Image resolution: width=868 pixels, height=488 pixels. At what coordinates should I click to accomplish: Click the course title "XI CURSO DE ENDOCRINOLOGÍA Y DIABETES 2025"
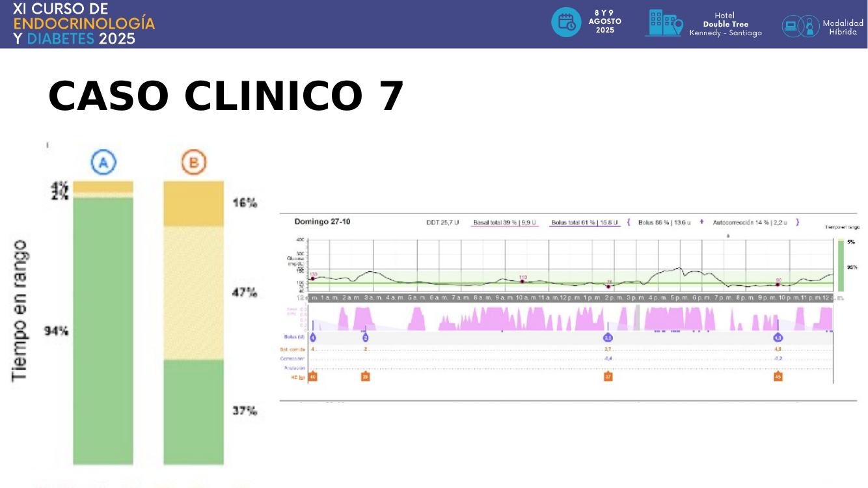[x=84, y=23]
